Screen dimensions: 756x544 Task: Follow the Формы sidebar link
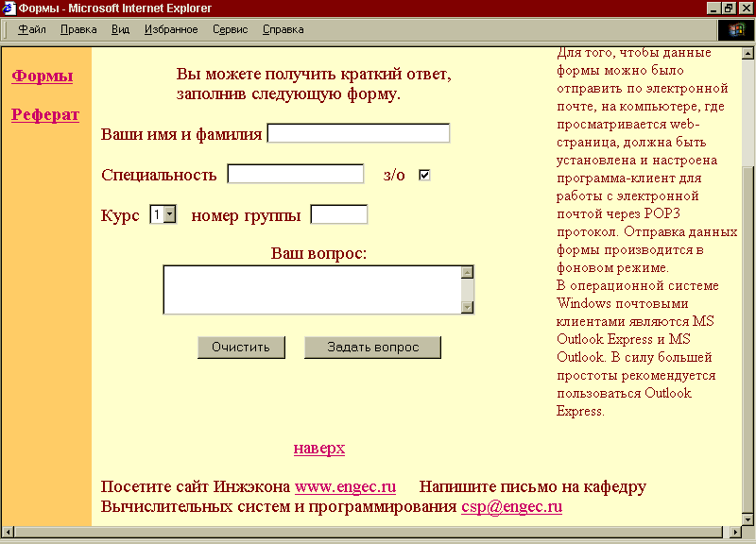(43, 76)
